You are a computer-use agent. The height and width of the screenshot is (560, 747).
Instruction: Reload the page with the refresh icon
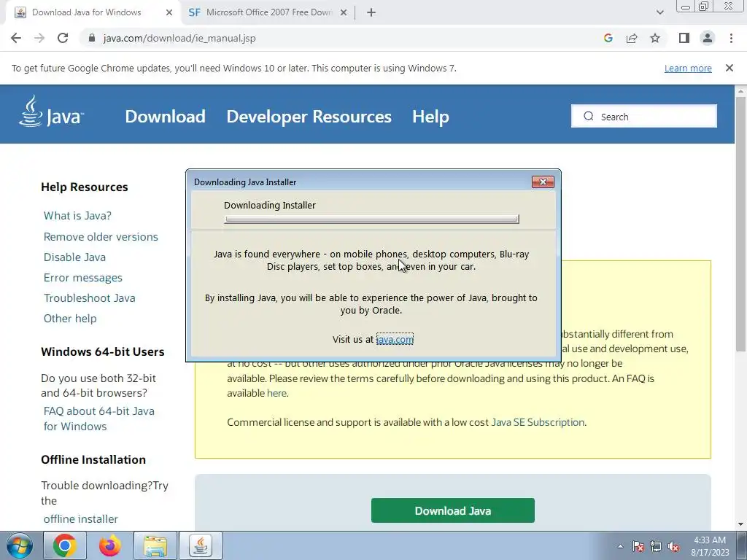[63, 38]
